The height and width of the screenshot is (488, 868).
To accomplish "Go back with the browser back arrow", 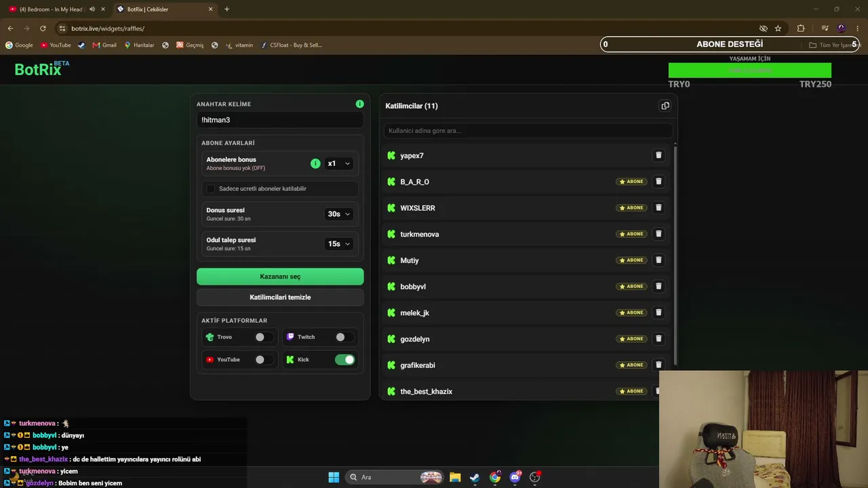I will click(10, 28).
